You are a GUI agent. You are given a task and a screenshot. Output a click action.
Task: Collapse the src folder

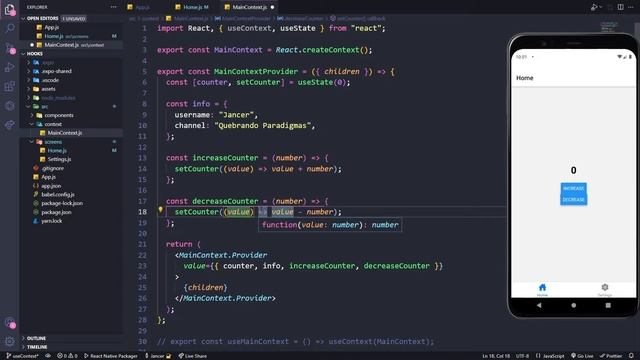(44, 107)
